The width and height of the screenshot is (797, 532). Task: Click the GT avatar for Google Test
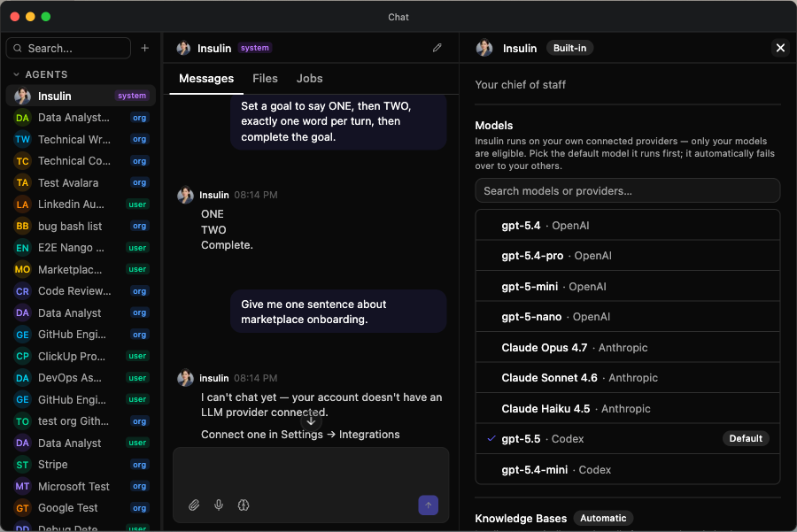pos(22,507)
